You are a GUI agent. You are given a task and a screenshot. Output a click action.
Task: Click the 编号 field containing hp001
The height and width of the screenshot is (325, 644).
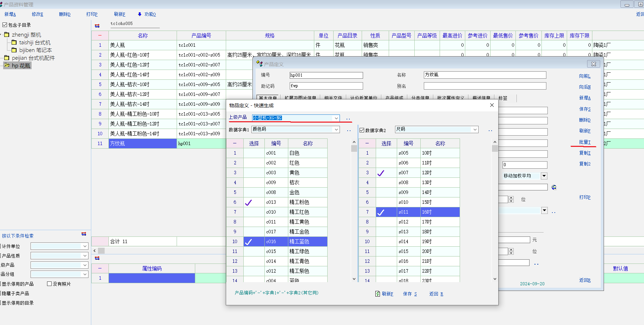pyautogui.click(x=326, y=75)
